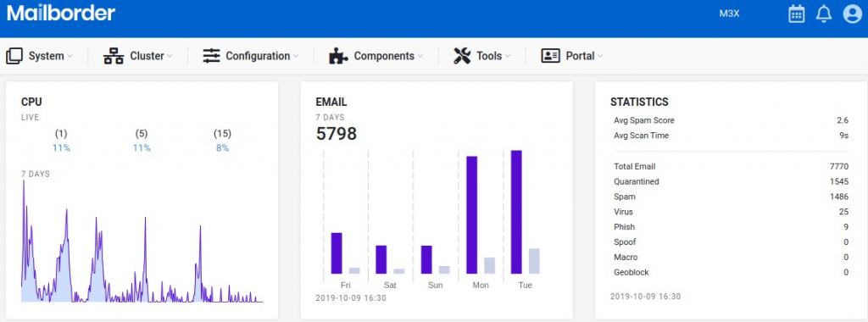868x322 pixels.
Task: Click the M3X hostname label
Action: (x=729, y=14)
